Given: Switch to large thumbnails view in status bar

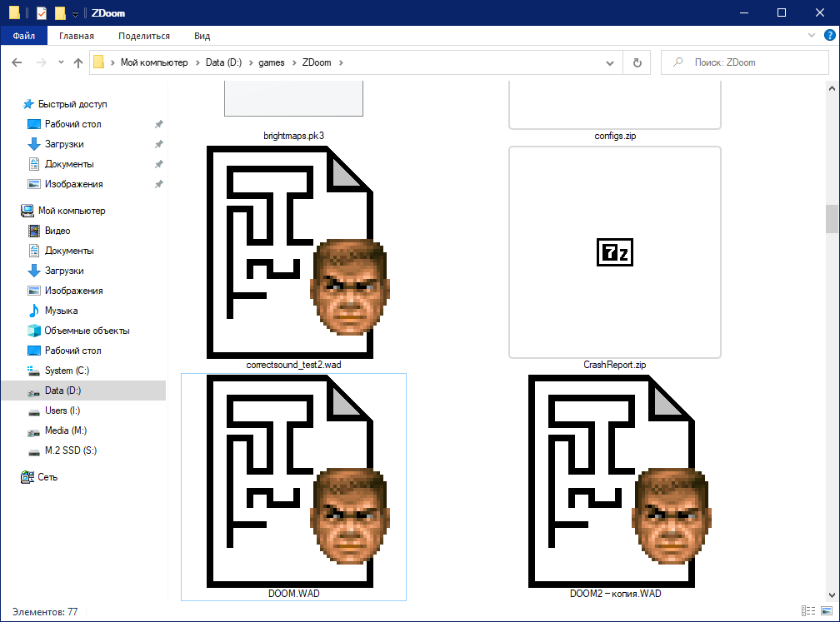Looking at the screenshot, I should coord(827,611).
